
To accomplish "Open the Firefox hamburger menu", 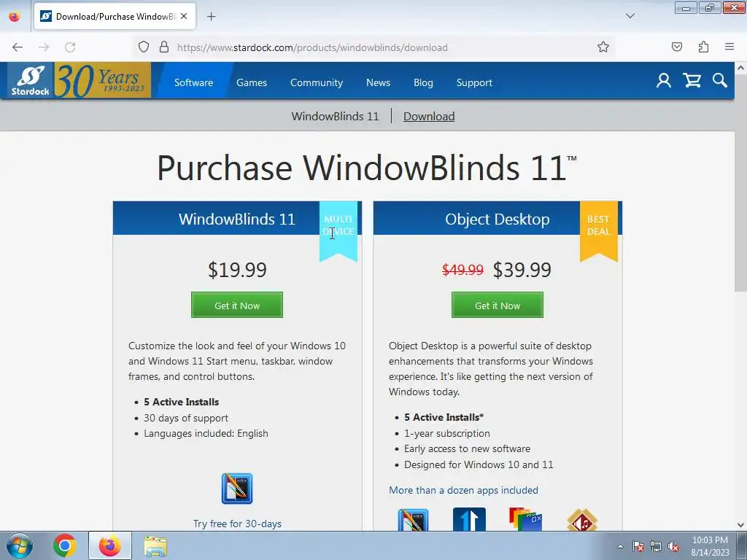I will click(x=729, y=47).
